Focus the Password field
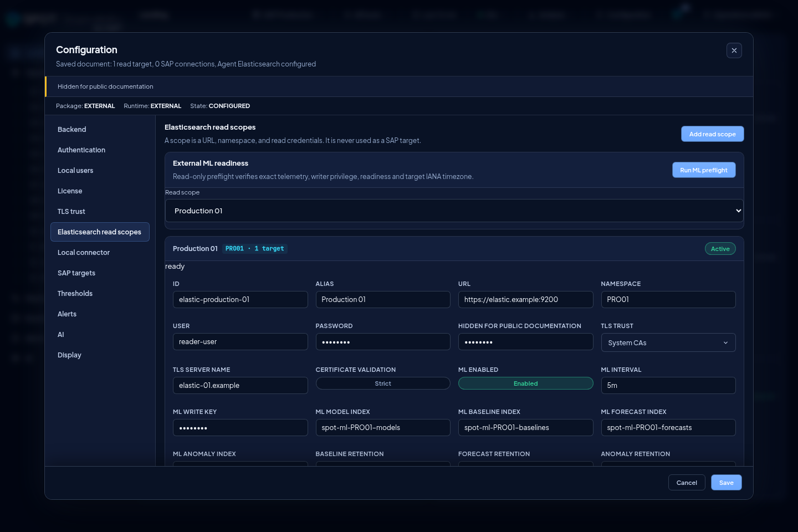Image resolution: width=798 pixels, height=532 pixels. [383, 342]
